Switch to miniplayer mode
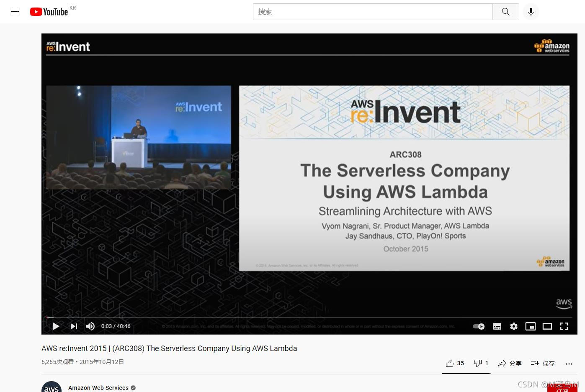The image size is (585, 392). (x=531, y=326)
